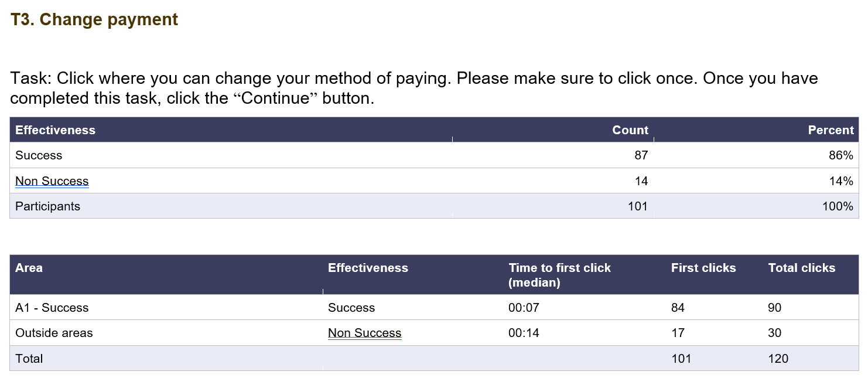
Task: Click the Area column header
Action: (29, 268)
